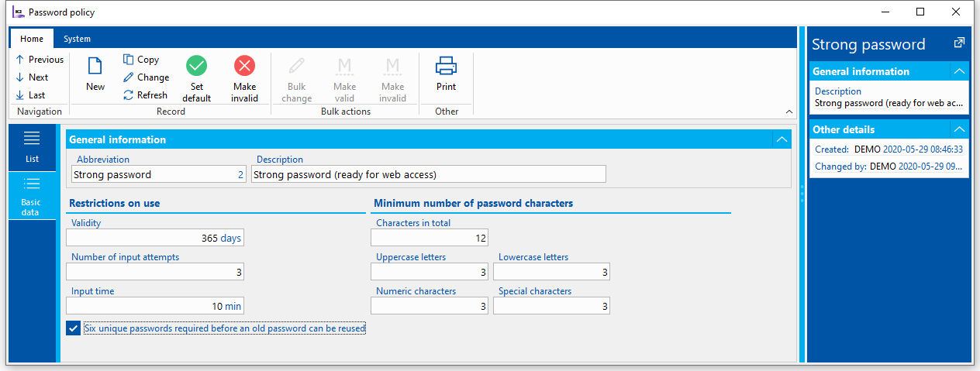Select the Home ribbon tab
This screenshot has width=980, height=371.
click(x=32, y=39)
